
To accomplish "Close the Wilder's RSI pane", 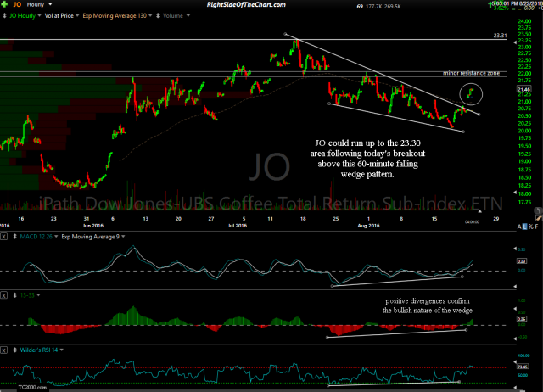I will tap(3, 350).
